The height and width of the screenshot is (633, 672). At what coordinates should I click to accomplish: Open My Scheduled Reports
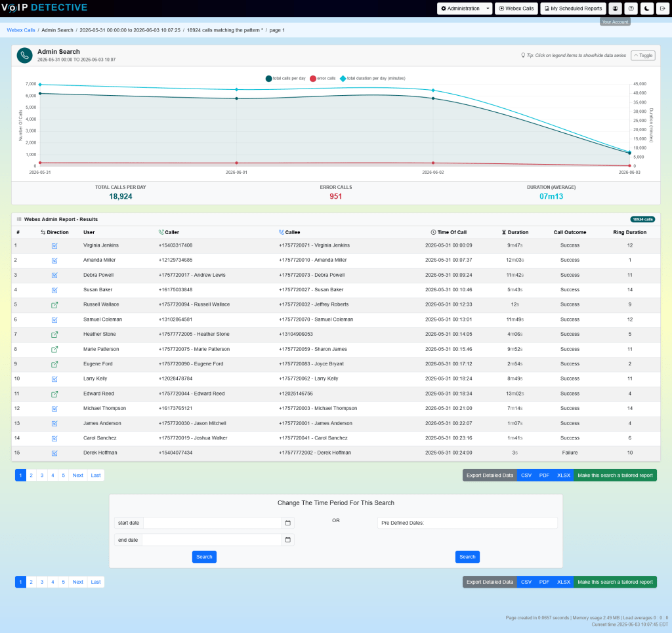click(x=573, y=9)
